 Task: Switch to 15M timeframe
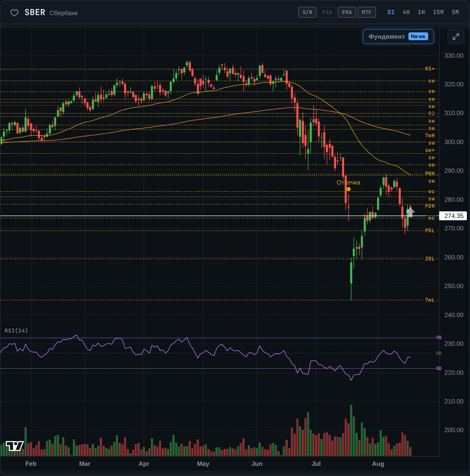pos(438,12)
